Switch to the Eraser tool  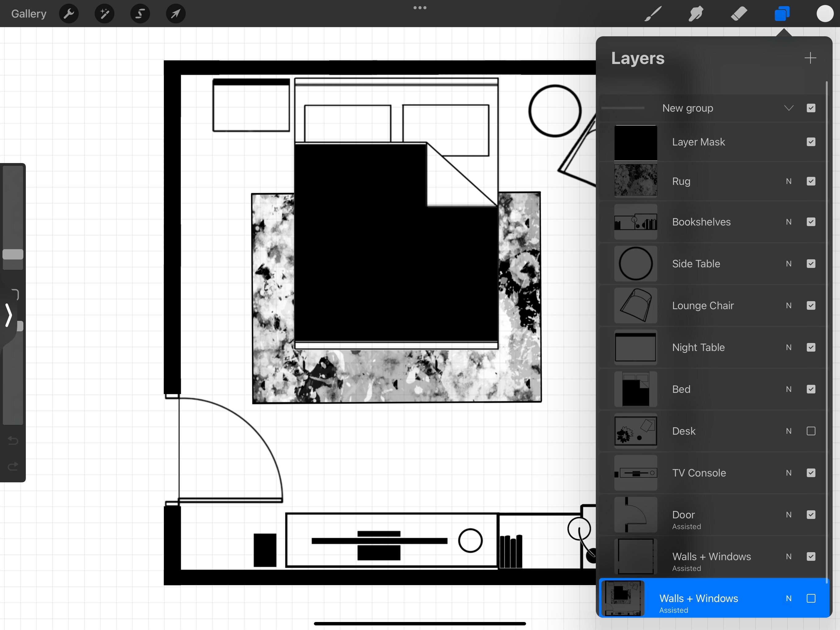[739, 13]
